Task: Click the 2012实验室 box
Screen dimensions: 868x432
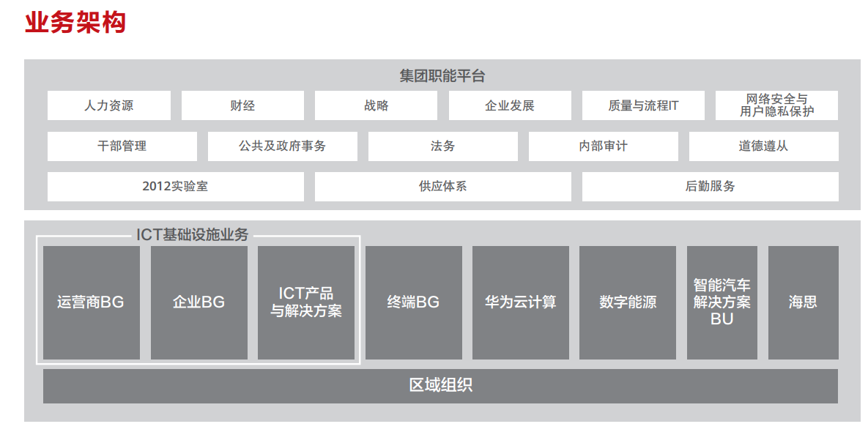Action: pos(176,187)
